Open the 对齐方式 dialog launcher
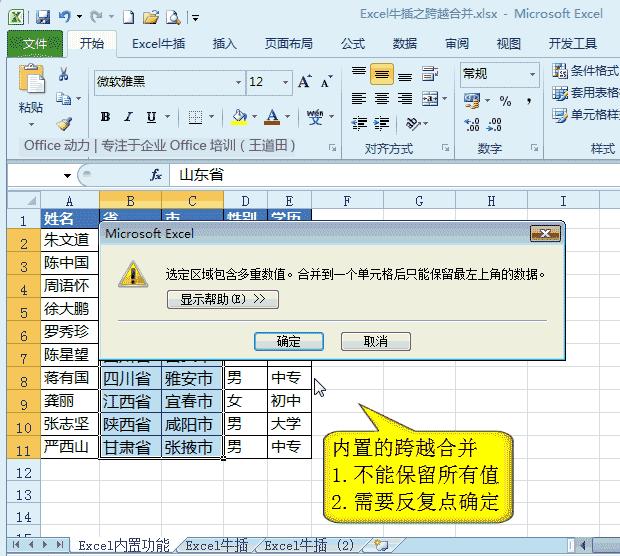 (x=446, y=148)
